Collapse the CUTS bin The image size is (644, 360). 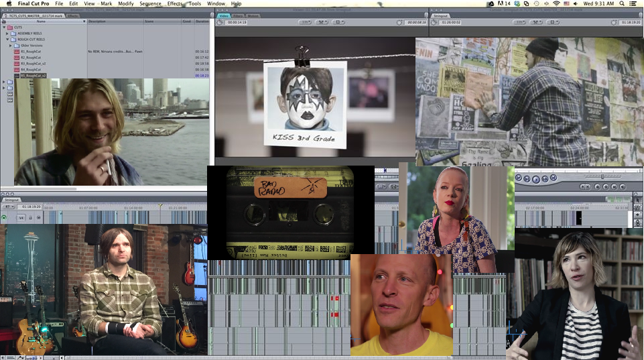tap(4, 27)
